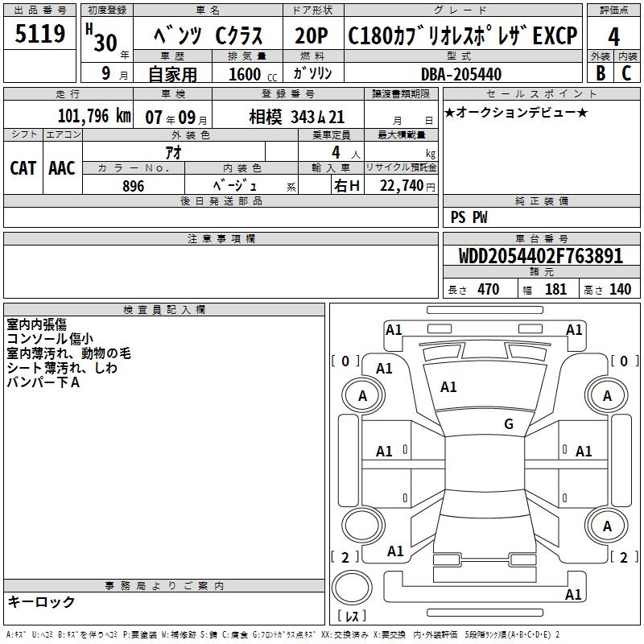This screenshot has height=644, width=644.
Task: Click the mileage value 101,796 km
Action: pos(94,116)
